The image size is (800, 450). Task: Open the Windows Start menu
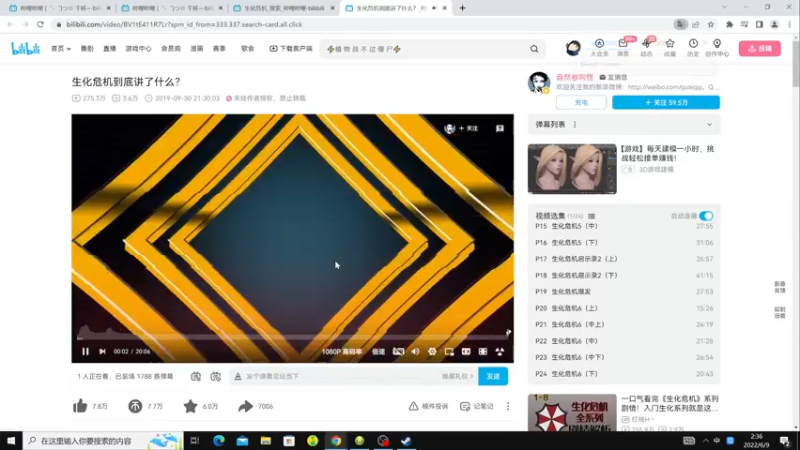pos(11,441)
